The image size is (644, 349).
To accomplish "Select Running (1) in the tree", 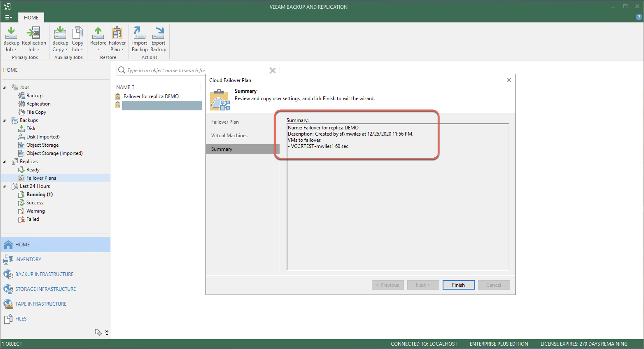I will tap(40, 194).
